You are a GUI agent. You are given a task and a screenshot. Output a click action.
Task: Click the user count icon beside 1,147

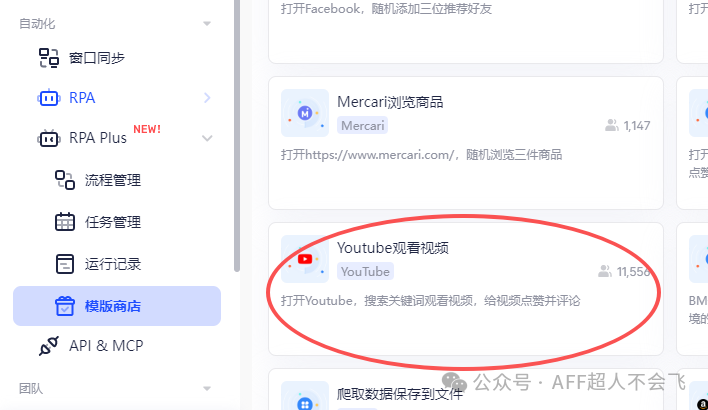(x=611, y=126)
